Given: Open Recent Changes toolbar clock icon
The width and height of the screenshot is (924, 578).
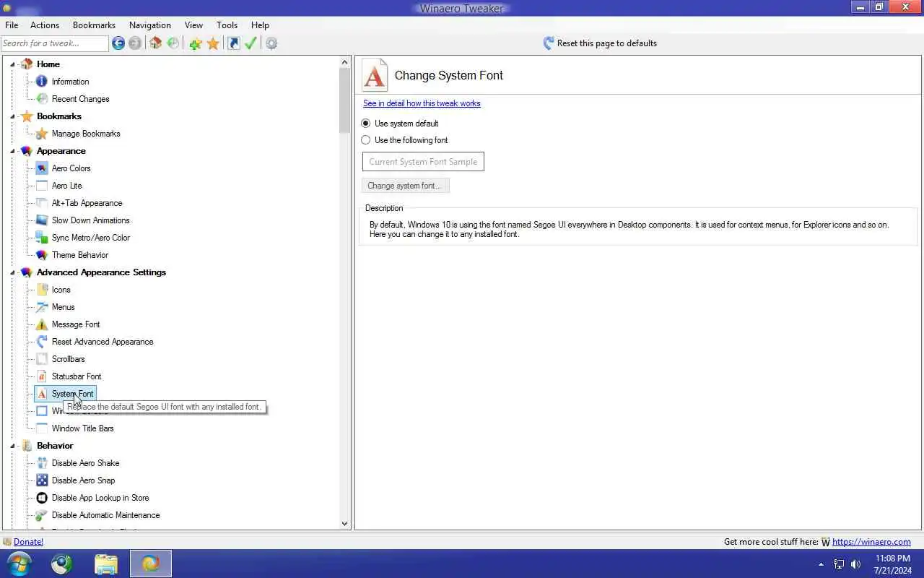Looking at the screenshot, I should (x=173, y=43).
